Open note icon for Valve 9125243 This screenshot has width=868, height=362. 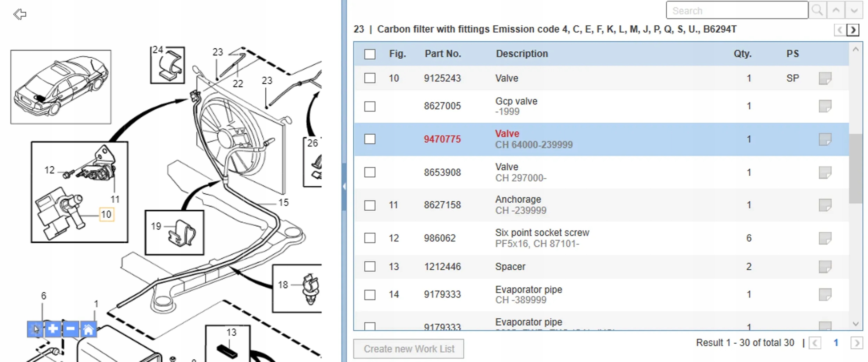point(825,78)
